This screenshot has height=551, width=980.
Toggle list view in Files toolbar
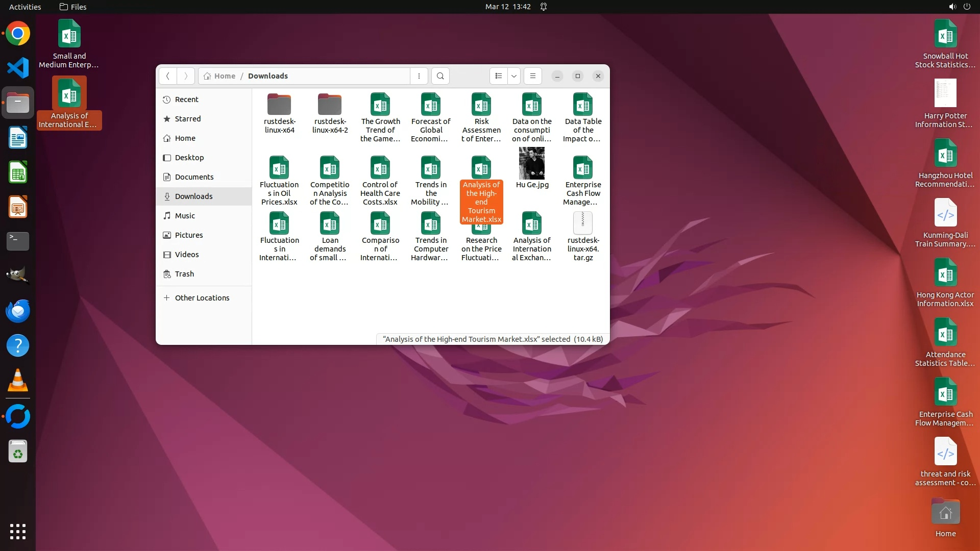click(499, 76)
